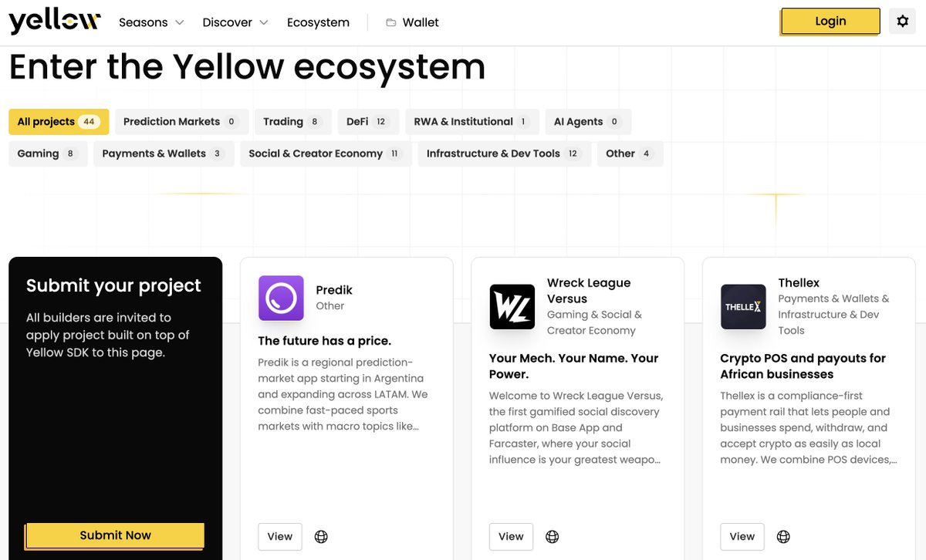
Task: Toggle the Gaming filter chip
Action: (x=47, y=153)
